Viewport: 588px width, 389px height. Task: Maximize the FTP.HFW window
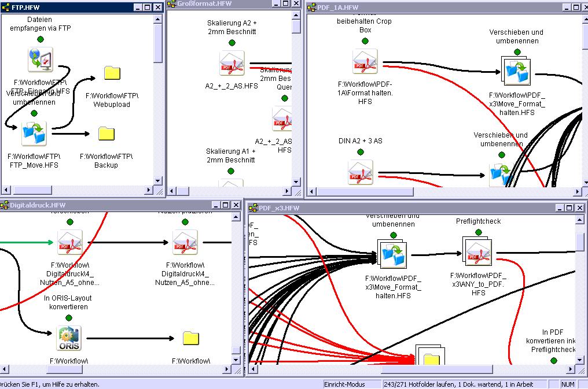(x=148, y=7)
